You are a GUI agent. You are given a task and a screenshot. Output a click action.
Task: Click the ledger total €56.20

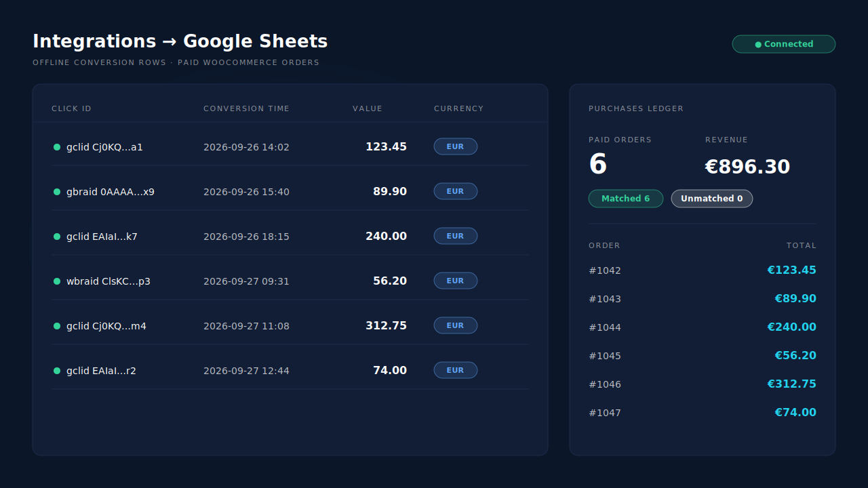tap(795, 356)
